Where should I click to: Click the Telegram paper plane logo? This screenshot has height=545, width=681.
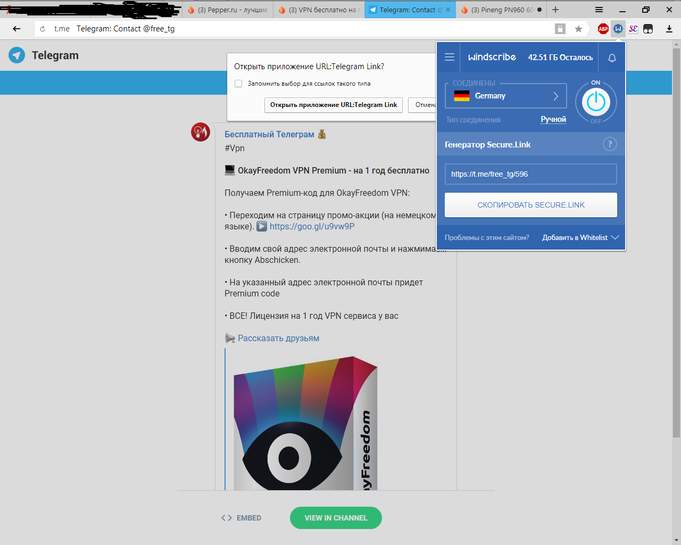[17, 55]
